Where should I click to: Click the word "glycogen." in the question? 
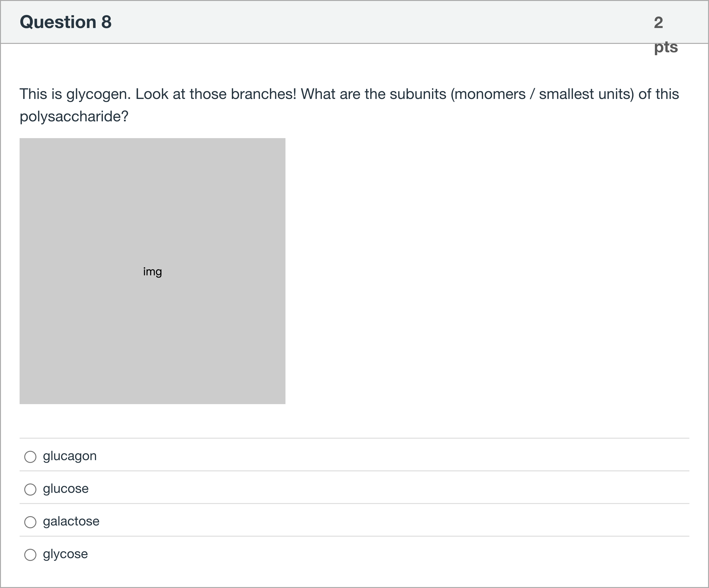click(x=98, y=94)
